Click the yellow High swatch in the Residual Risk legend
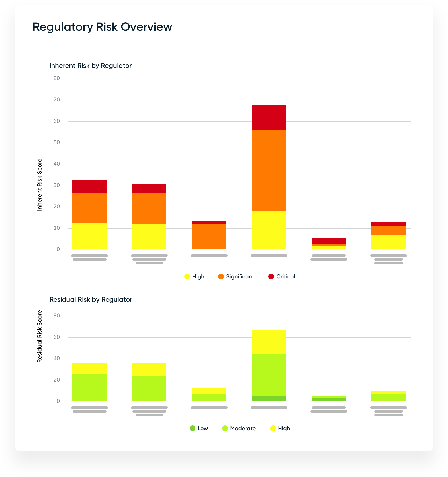Viewport: 448px width, 477px height. pyautogui.click(x=273, y=428)
